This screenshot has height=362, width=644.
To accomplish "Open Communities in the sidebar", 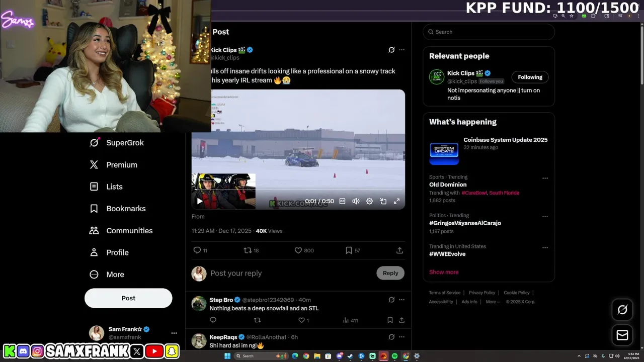I will (x=121, y=231).
